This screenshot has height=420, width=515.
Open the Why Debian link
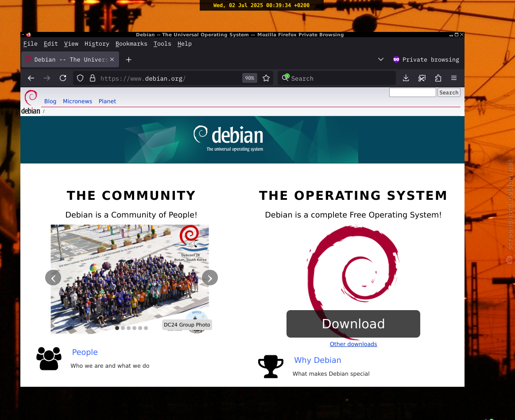318,360
